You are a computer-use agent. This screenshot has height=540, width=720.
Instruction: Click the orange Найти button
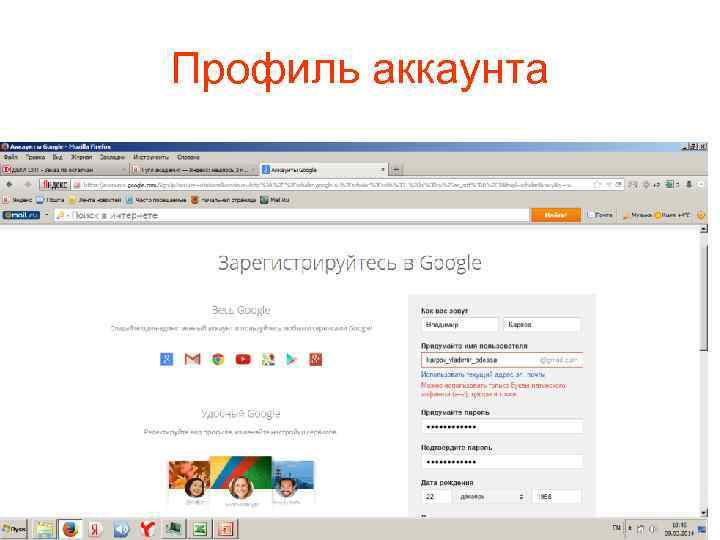click(556, 215)
